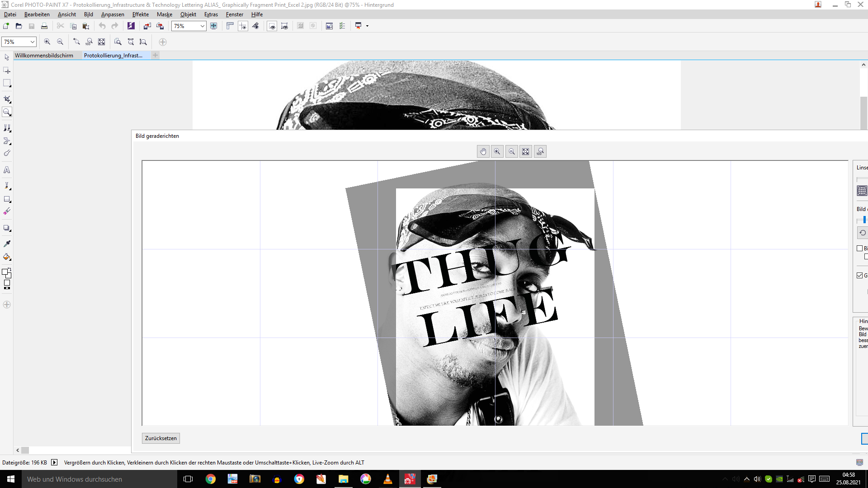Click the rotate counterclockwise button

[x=863, y=233]
